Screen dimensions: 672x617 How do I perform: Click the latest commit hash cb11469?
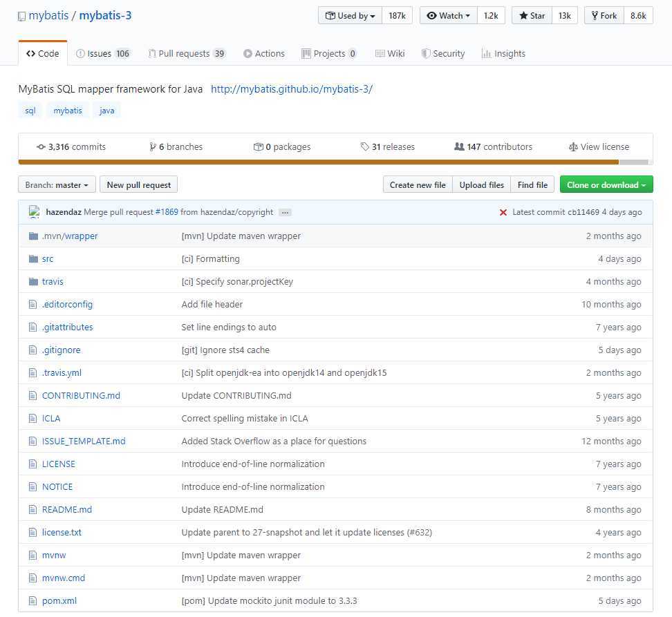pos(584,212)
